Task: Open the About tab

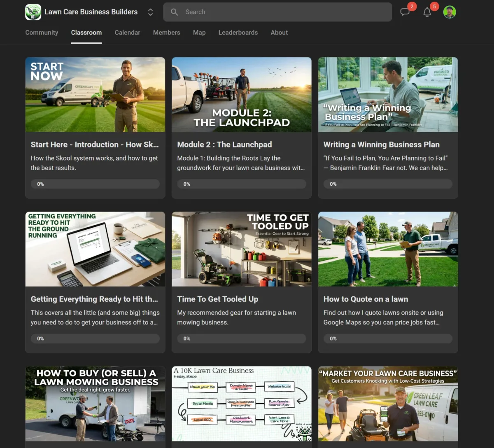Action: point(279,33)
